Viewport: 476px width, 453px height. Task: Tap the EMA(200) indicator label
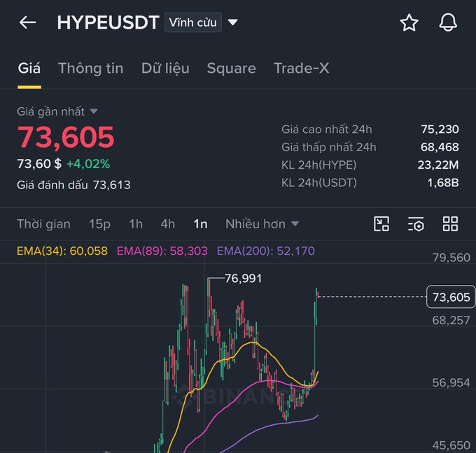(266, 251)
